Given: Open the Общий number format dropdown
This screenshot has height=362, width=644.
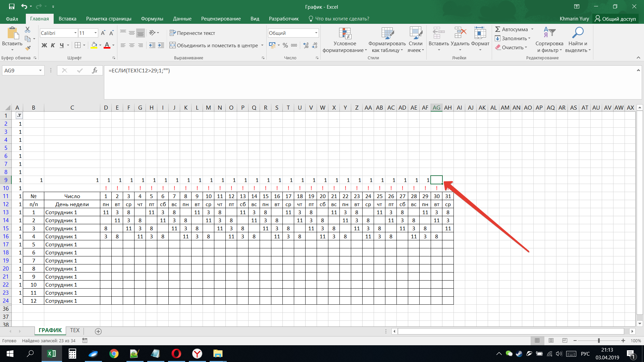Looking at the screenshot, I should 316,33.
